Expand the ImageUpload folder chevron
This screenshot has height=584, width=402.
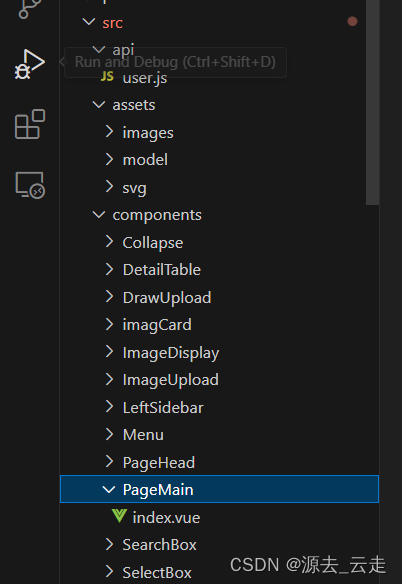click(109, 379)
